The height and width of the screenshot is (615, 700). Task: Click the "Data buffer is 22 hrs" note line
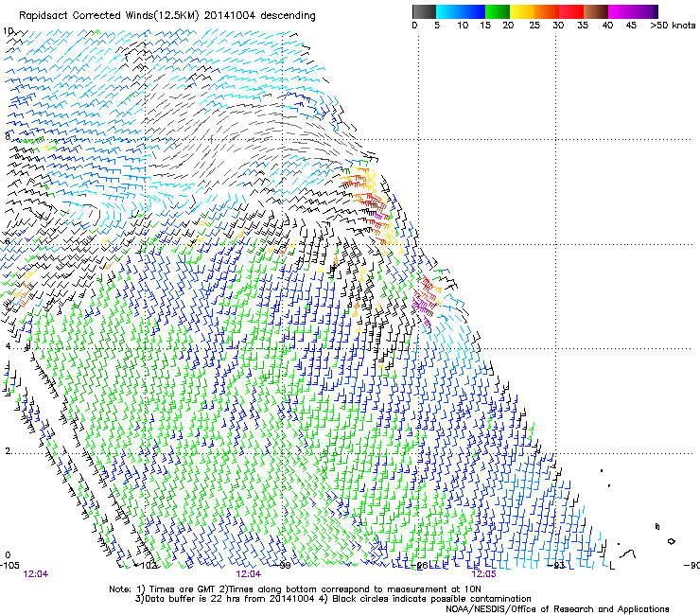click(333, 599)
